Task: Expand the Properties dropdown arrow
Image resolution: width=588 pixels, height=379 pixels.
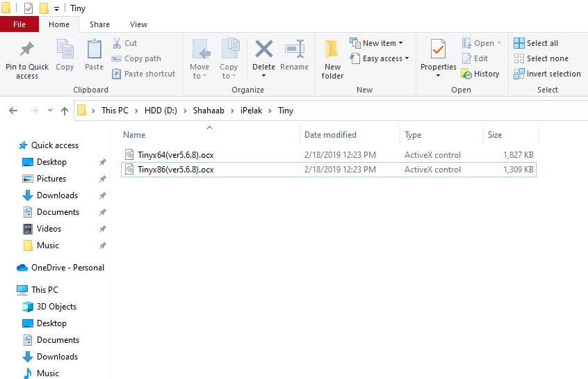Action: 438,76
